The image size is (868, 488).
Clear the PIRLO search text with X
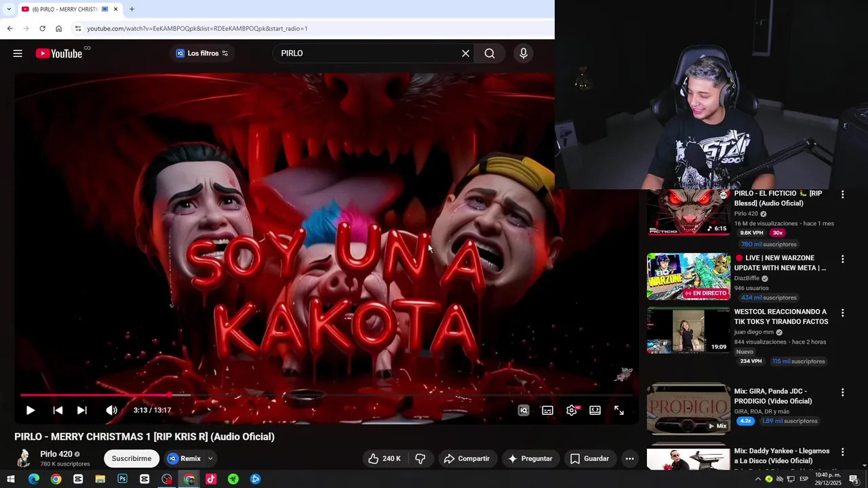coord(465,54)
